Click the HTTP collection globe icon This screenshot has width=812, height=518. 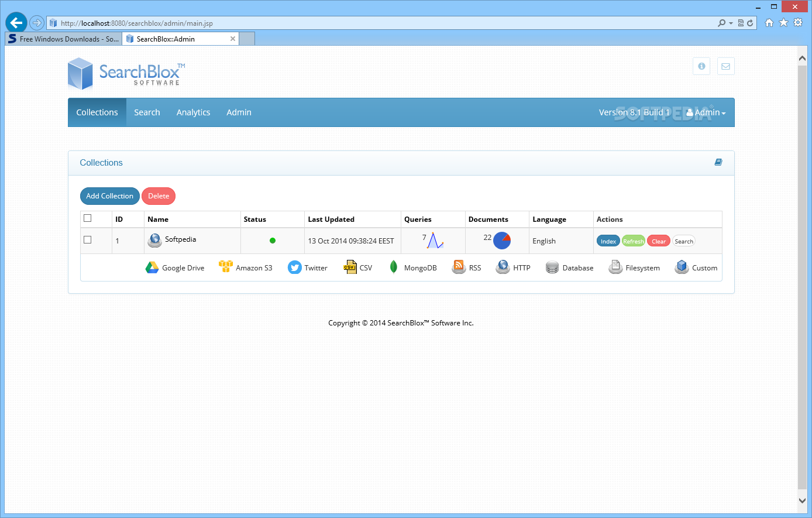click(x=503, y=267)
